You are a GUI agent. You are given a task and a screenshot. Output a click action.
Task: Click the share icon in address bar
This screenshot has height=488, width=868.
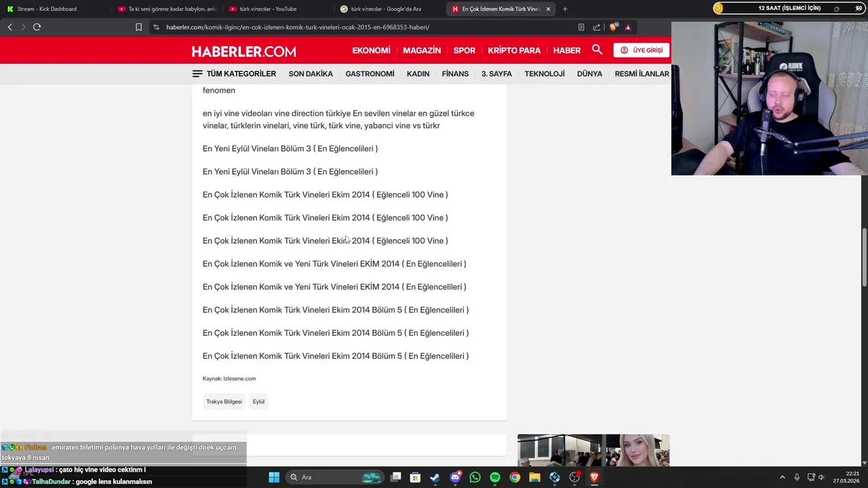(x=597, y=27)
